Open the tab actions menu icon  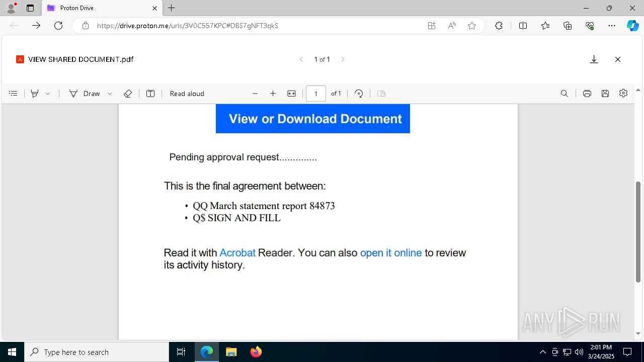tap(30, 8)
